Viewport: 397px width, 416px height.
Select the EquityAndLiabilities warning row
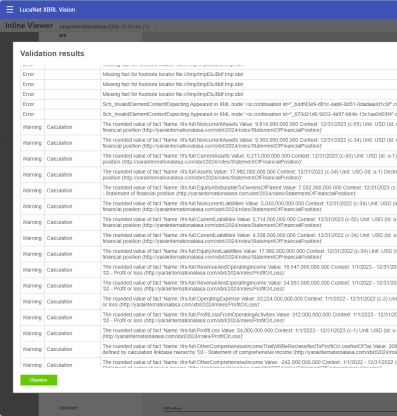pos(209,254)
